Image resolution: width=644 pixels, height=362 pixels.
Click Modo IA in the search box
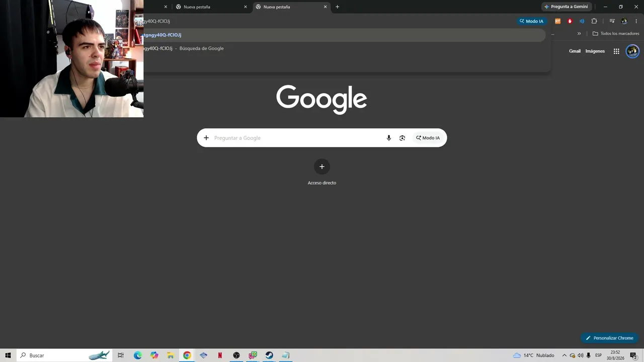pyautogui.click(x=428, y=138)
